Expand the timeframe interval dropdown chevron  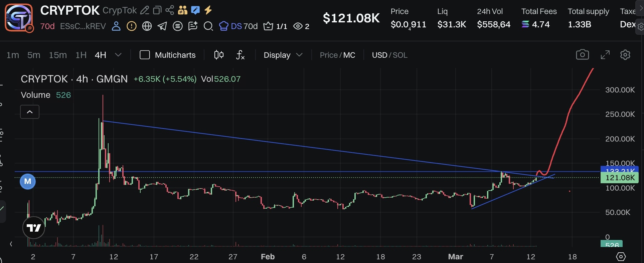tap(118, 55)
